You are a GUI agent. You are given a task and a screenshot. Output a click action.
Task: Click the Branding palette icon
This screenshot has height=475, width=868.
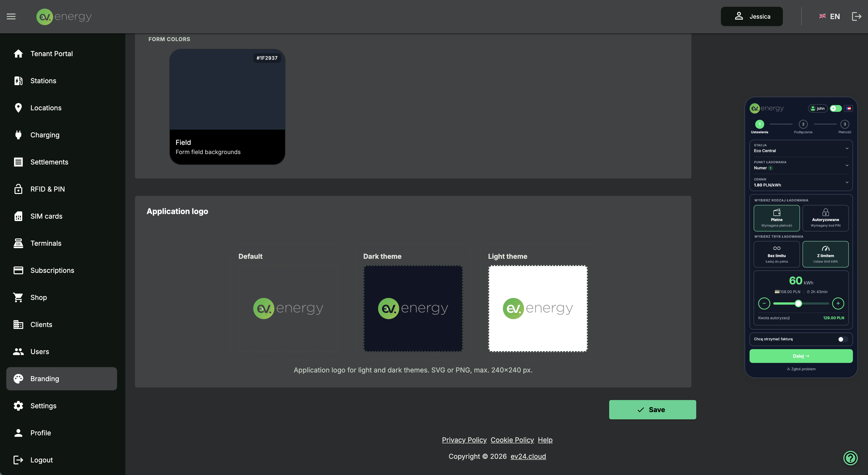click(x=18, y=379)
